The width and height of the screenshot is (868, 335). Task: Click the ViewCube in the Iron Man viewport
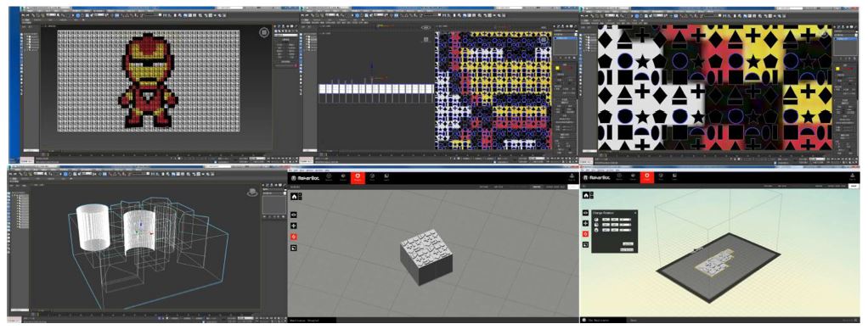264,32
